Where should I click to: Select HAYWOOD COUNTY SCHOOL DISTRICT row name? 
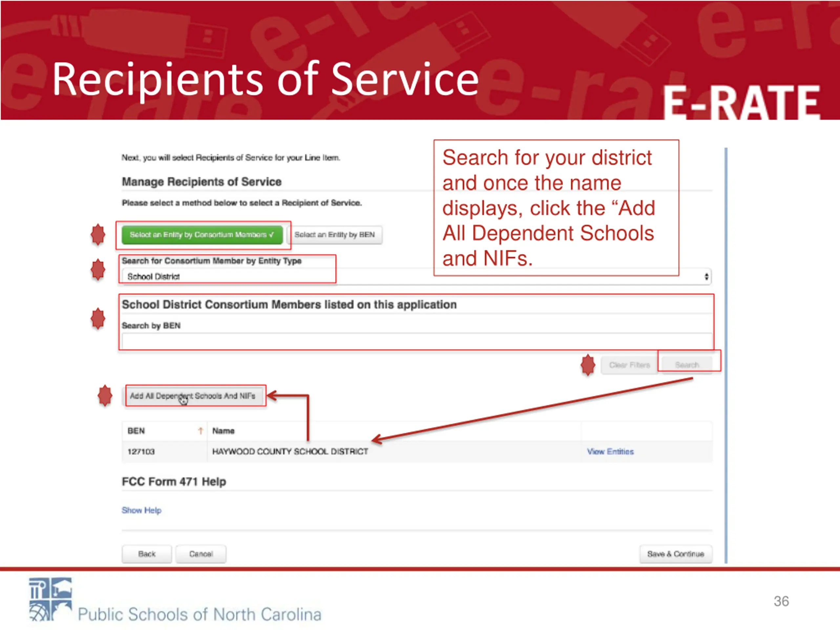click(x=290, y=452)
